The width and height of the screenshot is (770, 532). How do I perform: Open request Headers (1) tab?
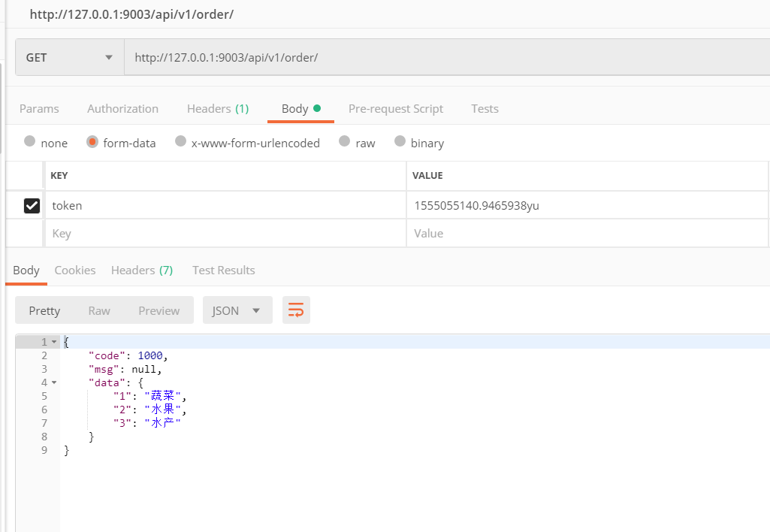coord(218,108)
